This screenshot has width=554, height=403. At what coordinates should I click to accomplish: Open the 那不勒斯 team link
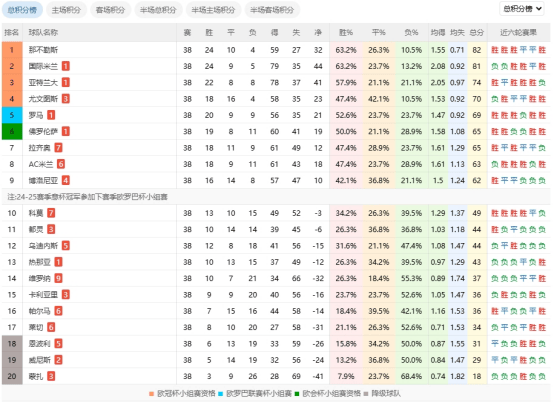[x=43, y=50]
